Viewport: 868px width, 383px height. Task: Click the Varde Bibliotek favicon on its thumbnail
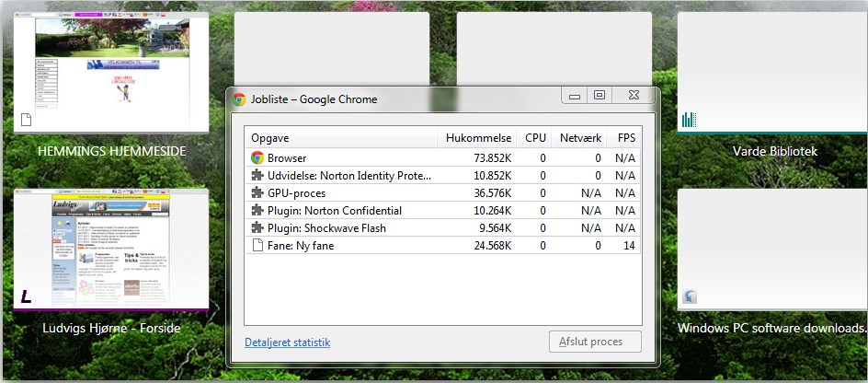(x=690, y=119)
